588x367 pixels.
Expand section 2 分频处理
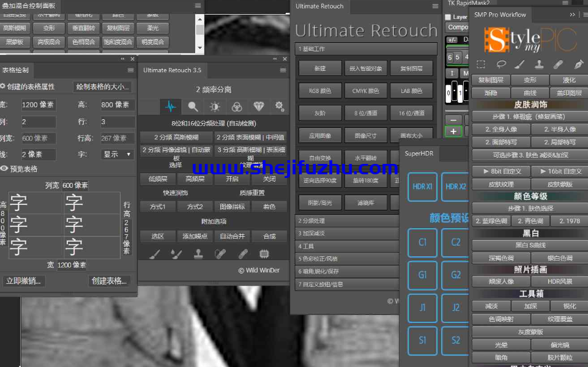click(x=347, y=221)
